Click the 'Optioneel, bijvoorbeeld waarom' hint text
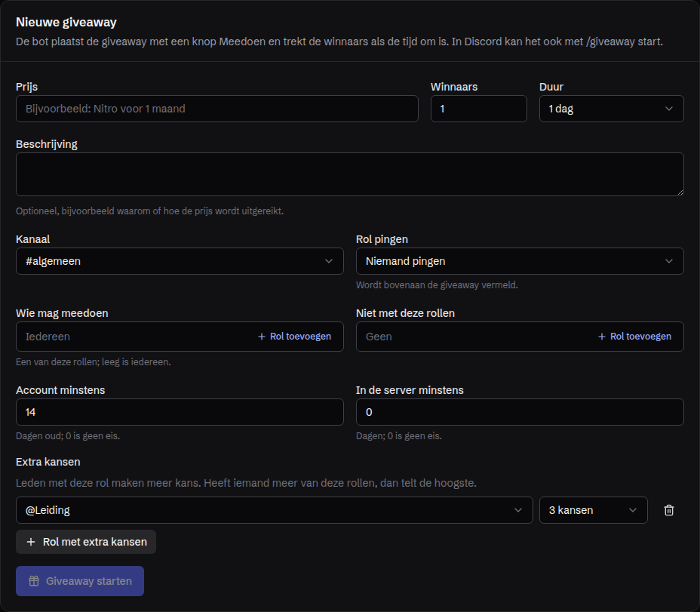Viewport: 700px width, 612px height. (149, 211)
